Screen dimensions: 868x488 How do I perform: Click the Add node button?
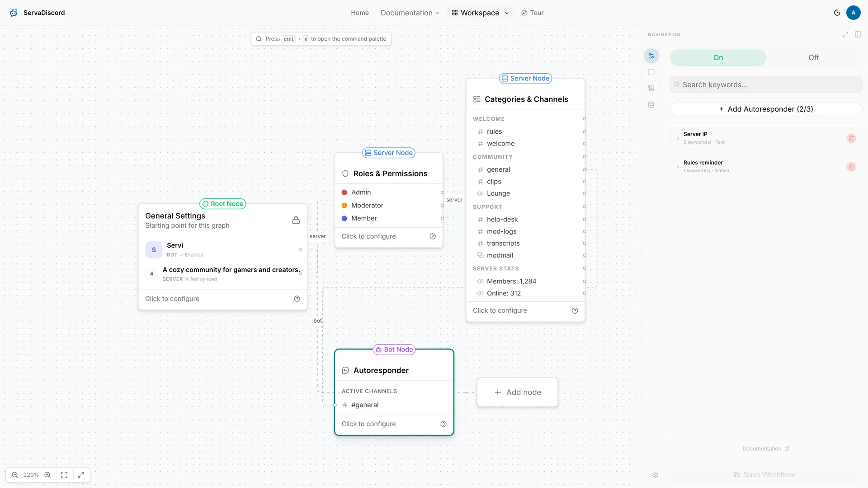tap(518, 392)
